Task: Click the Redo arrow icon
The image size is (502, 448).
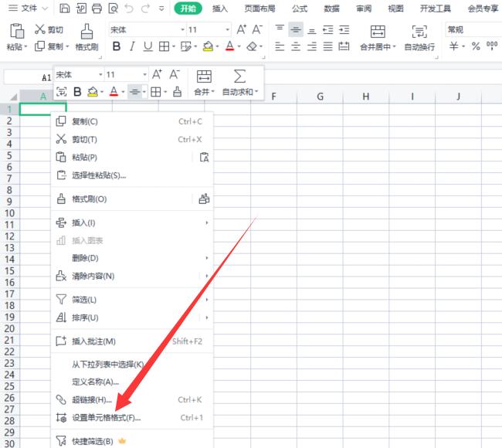Action: 146,8
